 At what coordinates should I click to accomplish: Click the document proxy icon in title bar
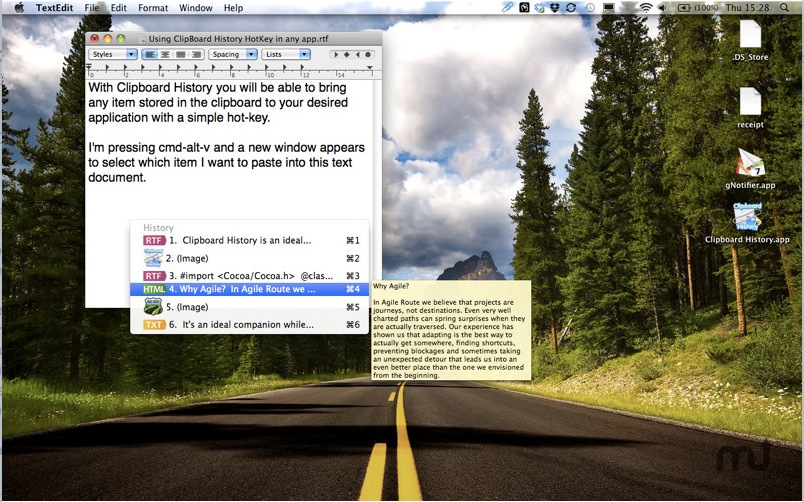pyautogui.click(x=142, y=38)
